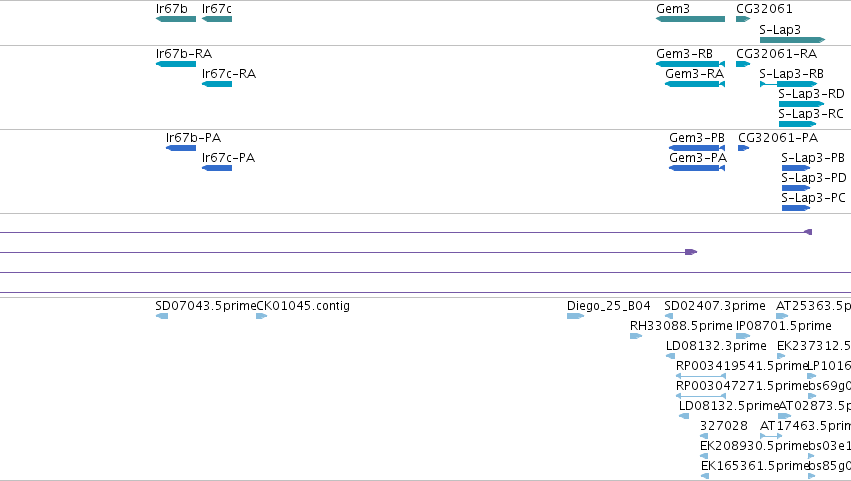Screen dimensions: 851x481
Task: Select the Gem3-RB transcript glyph
Action: tap(690, 64)
